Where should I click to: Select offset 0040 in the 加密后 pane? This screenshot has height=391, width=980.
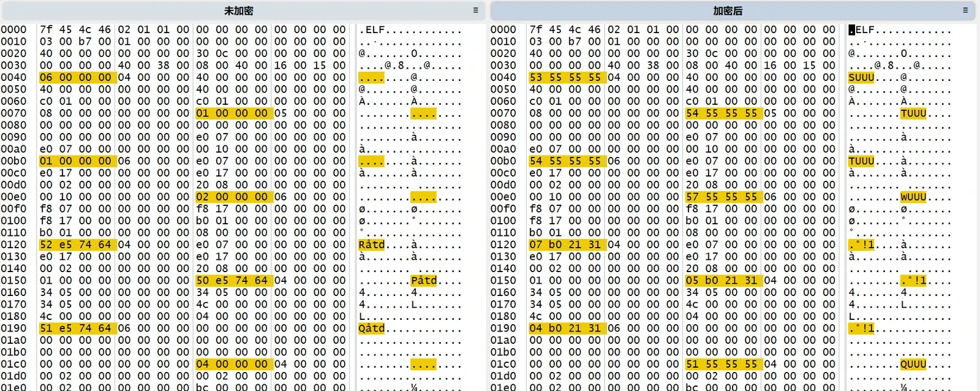click(x=503, y=77)
